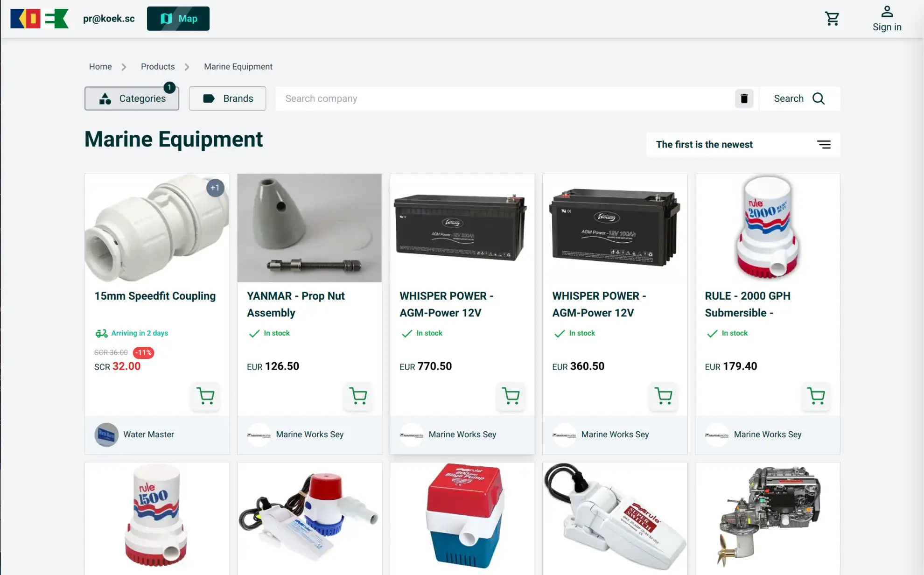Image resolution: width=924 pixels, height=575 pixels.
Task: Click the EUR 770.50 price
Action: click(426, 366)
